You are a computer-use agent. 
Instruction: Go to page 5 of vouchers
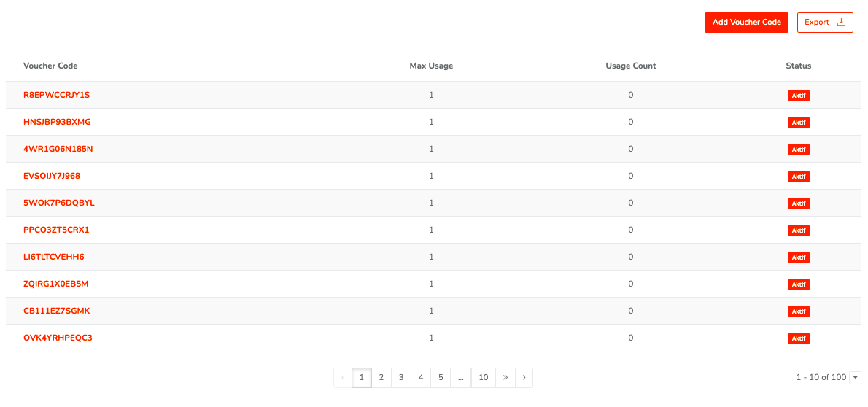click(441, 378)
